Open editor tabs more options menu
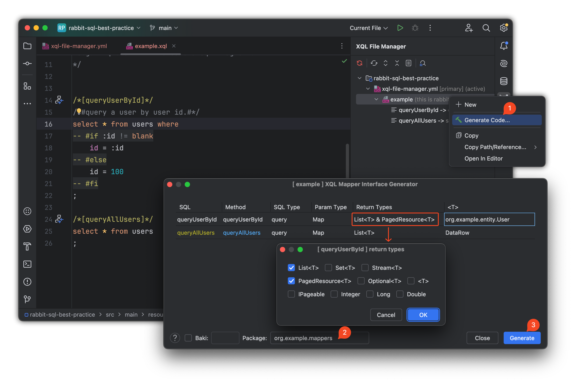The image size is (585, 392). pos(342,46)
